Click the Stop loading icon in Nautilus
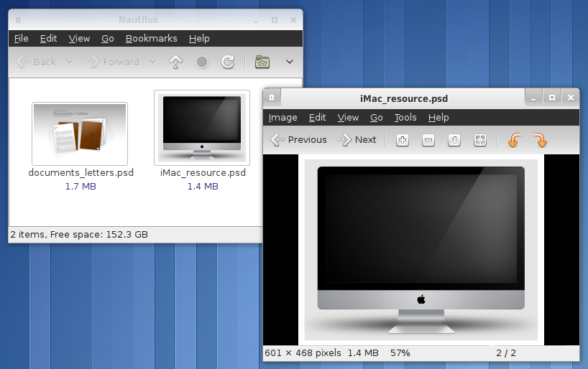 [x=202, y=62]
